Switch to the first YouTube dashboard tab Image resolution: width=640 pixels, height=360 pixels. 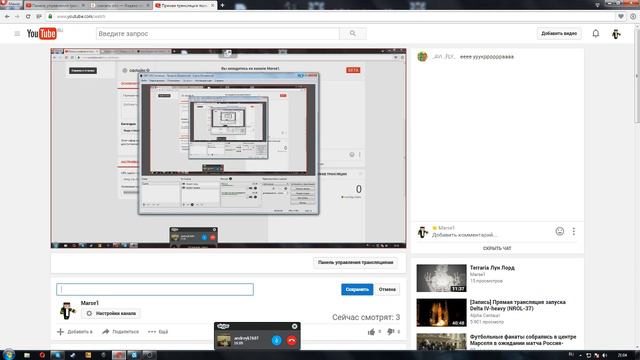(x=55, y=5)
